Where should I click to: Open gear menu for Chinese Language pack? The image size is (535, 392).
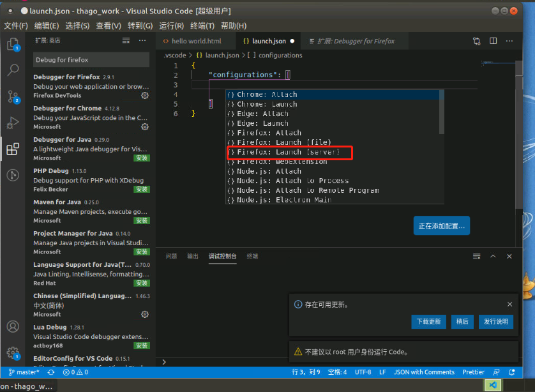[x=145, y=315]
